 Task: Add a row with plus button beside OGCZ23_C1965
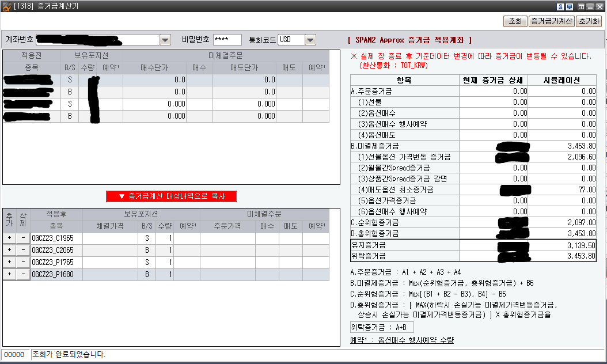[x=9, y=238]
